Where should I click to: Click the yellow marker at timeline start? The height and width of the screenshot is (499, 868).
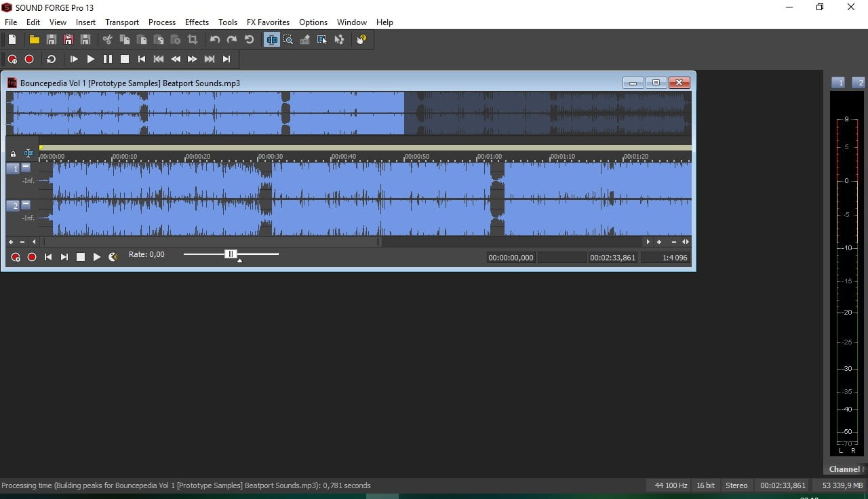pyautogui.click(x=41, y=147)
